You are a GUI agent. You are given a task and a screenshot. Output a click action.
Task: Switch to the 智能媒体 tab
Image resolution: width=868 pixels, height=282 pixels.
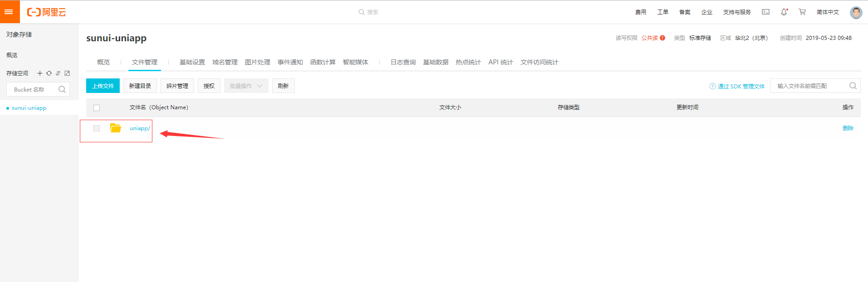click(x=356, y=62)
